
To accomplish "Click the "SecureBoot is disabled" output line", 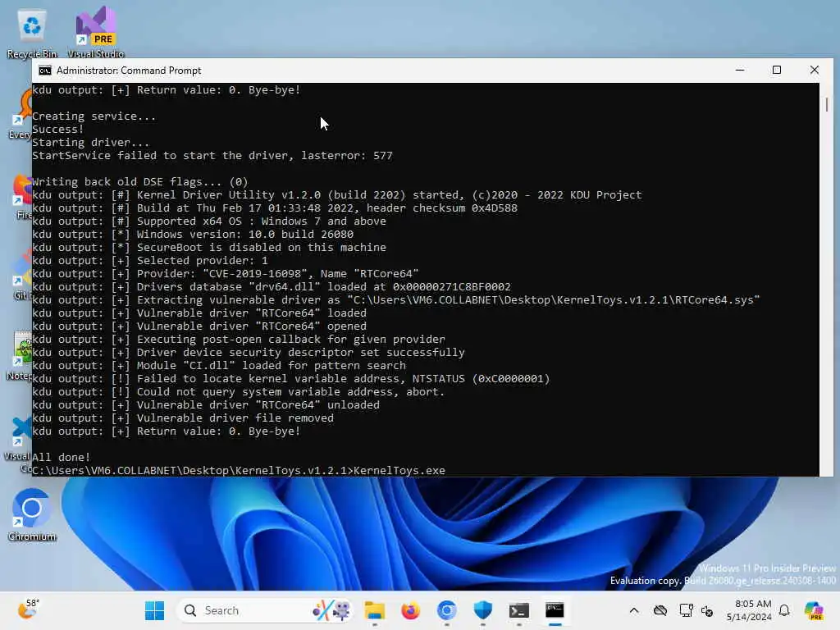I will point(209,248).
